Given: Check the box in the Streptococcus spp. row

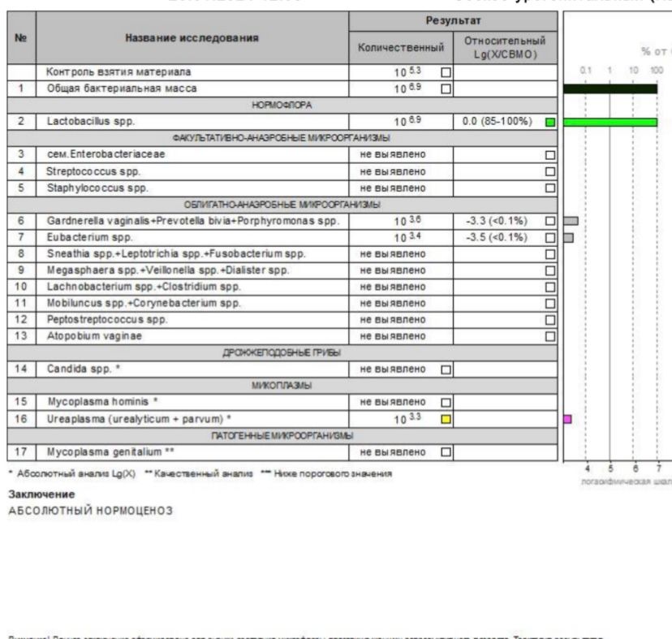Looking at the screenshot, I should pos(550,171).
